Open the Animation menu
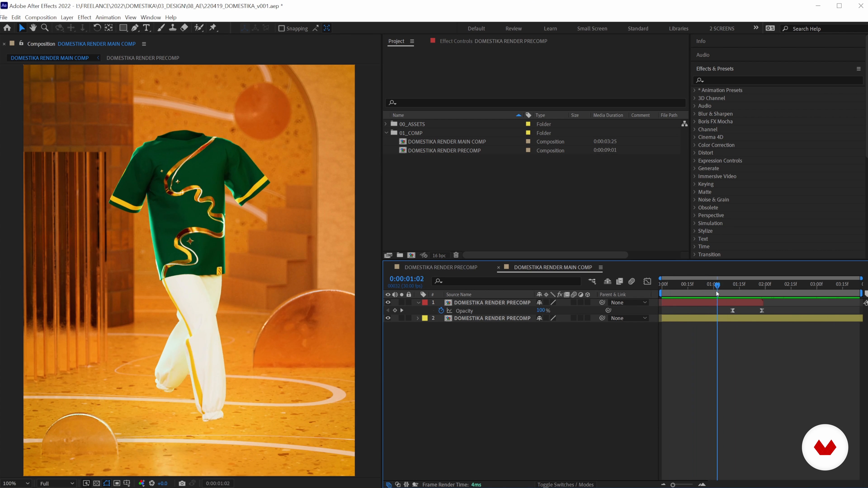The height and width of the screenshot is (488, 868). 108,17
